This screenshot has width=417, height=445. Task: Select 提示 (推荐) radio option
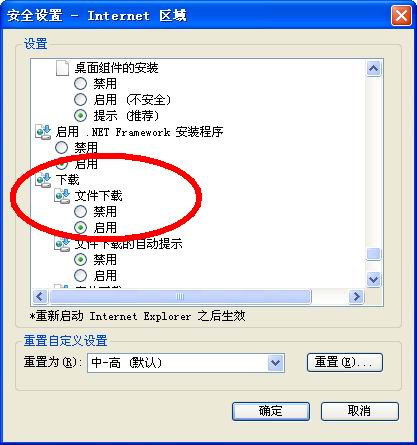click(80, 116)
